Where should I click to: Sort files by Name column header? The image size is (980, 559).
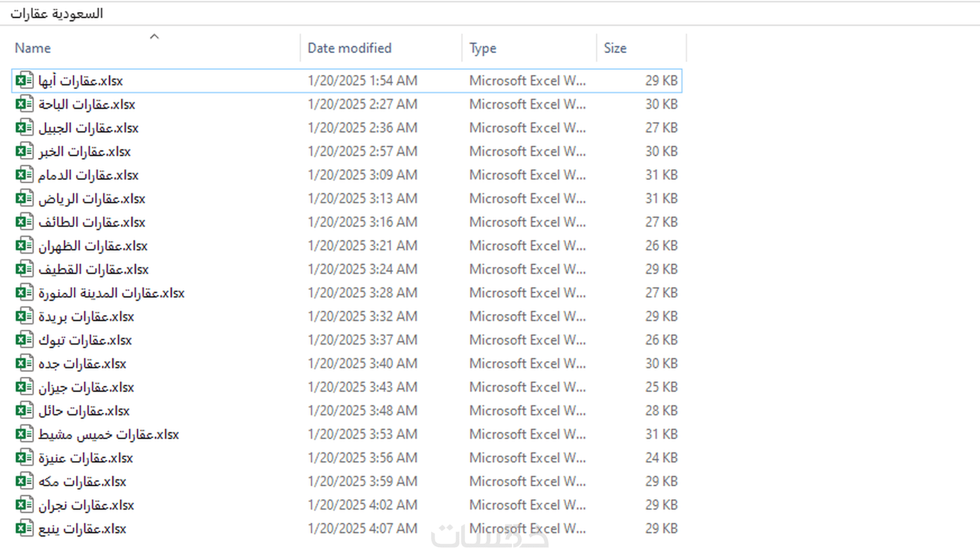(x=33, y=48)
